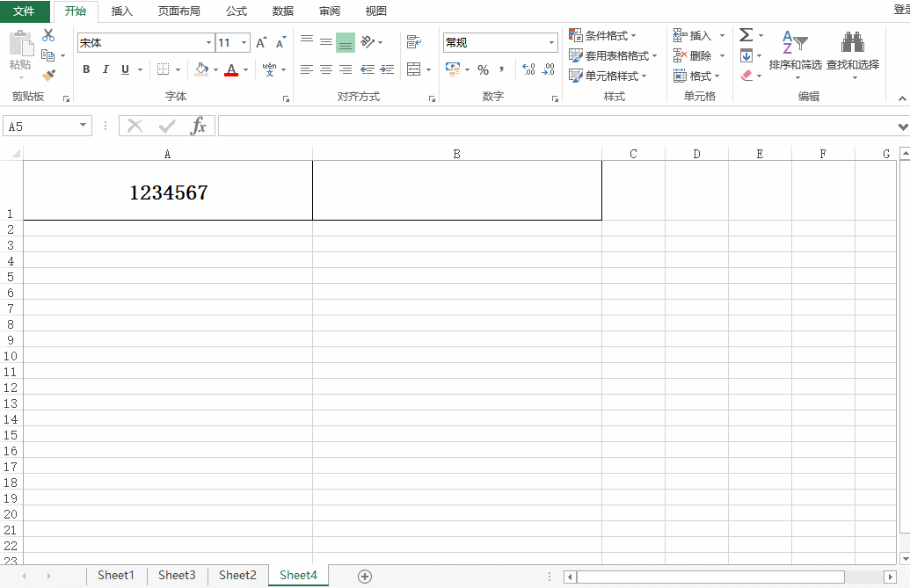Apply bold formatting
Screen dimensions: 910x588
tap(85, 69)
